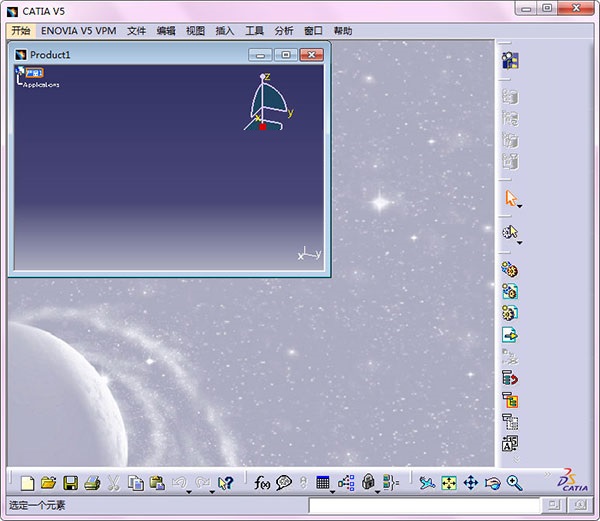Click the Redo arrow icon
600x521 pixels.
(x=202, y=482)
